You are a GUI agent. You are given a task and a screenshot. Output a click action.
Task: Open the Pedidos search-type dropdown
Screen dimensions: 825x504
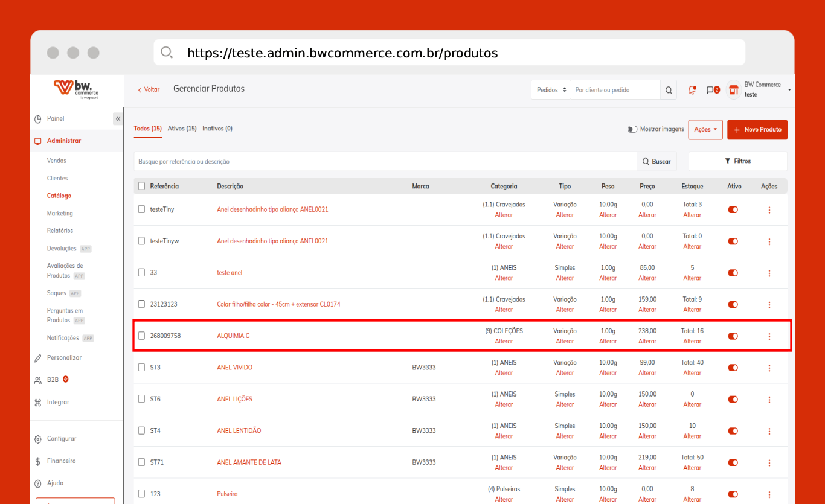point(551,90)
